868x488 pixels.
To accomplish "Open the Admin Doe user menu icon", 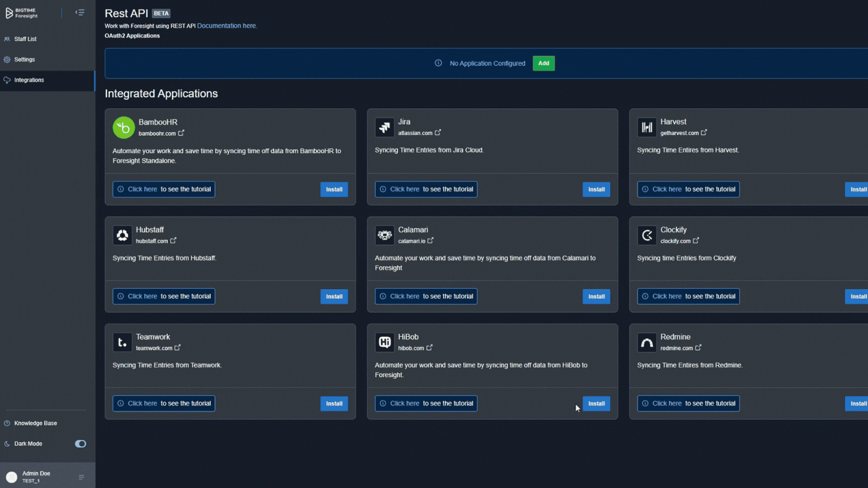I will click(x=81, y=477).
